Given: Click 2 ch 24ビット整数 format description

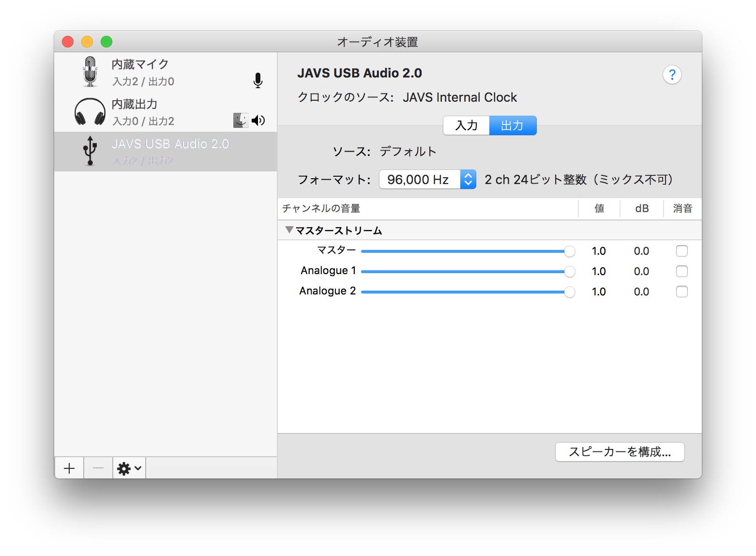Looking at the screenshot, I should click(x=579, y=180).
